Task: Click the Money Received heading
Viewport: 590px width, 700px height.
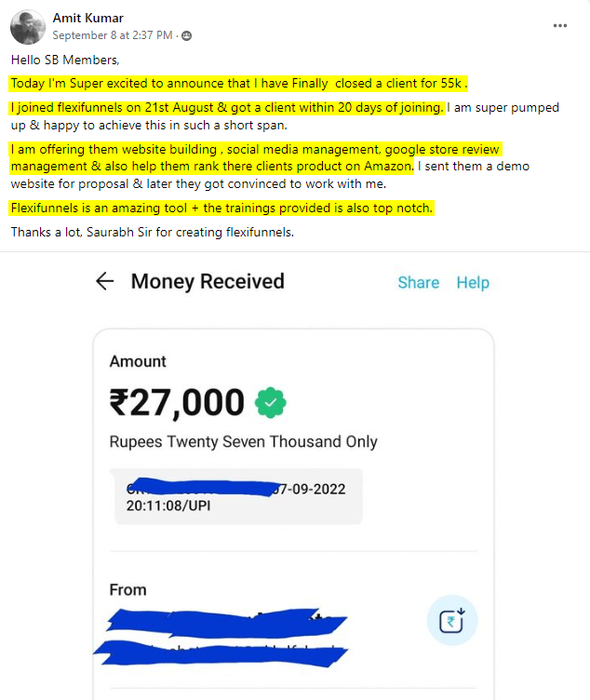Action: coord(208,282)
